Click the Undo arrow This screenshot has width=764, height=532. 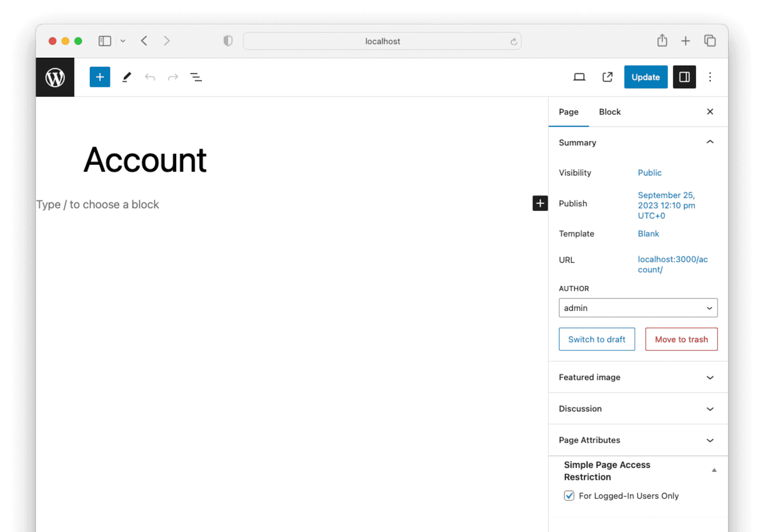150,77
